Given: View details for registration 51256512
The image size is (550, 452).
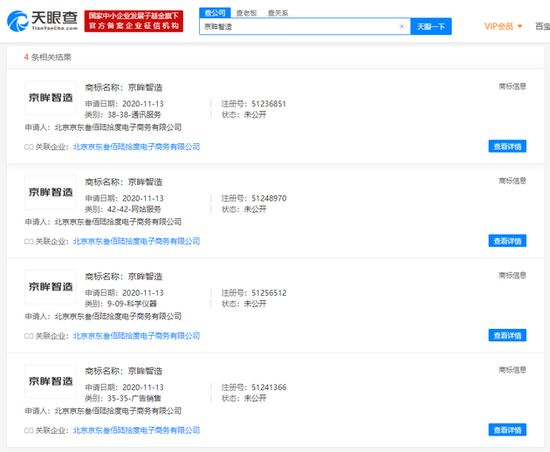Looking at the screenshot, I should pos(507,336).
